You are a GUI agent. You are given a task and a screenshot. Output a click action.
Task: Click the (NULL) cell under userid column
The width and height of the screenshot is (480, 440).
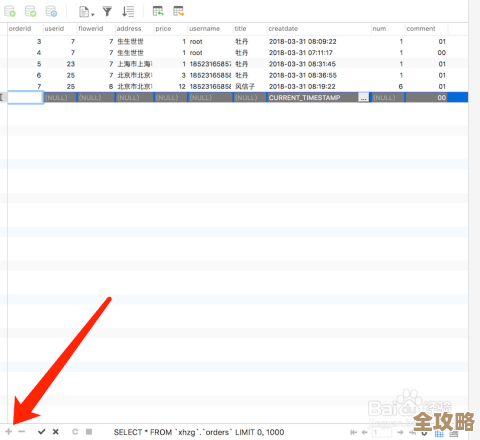point(60,98)
